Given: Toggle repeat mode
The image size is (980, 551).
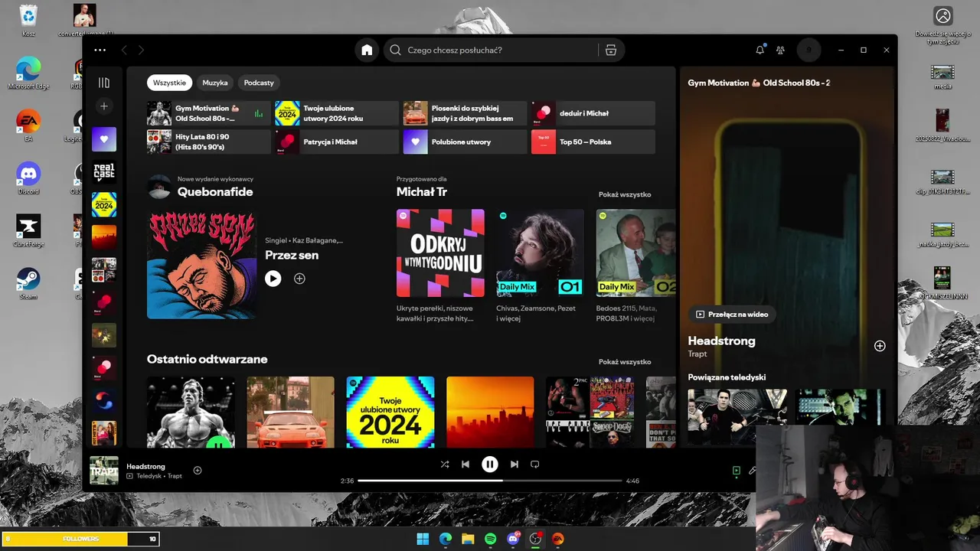Looking at the screenshot, I should pyautogui.click(x=535, y=464).
